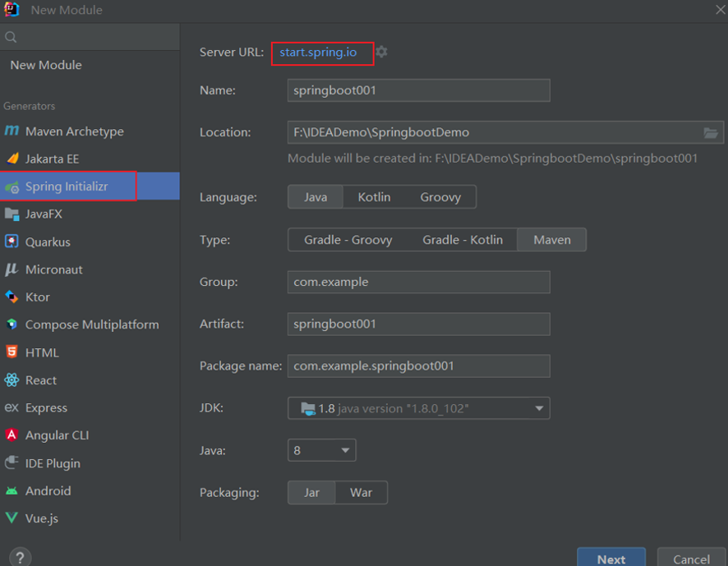This screenshot has width=728, height=566.
Task: Select the Jakarta EE generator icon
Action: [x=12, y=159]
